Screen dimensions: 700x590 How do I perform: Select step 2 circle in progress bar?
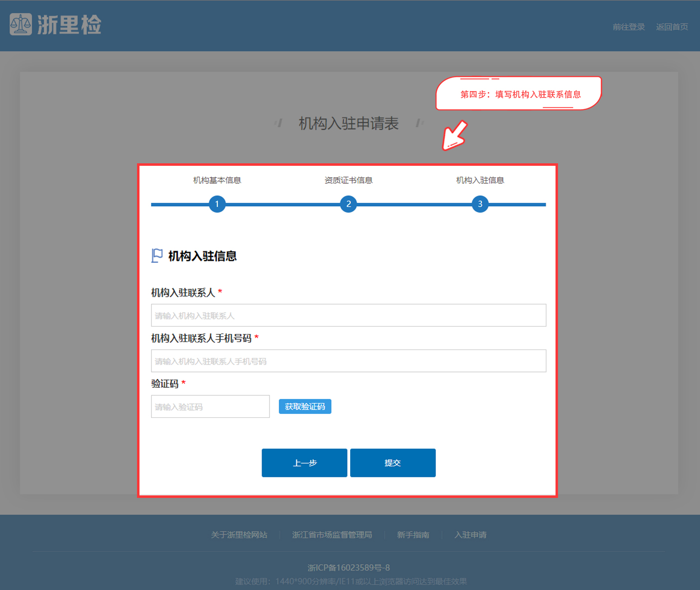348,204
